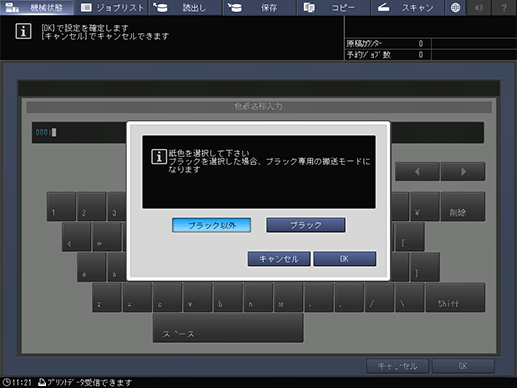517x388 pixels.
Task: Tap the q key on the keyboard
Action: [76, 237]
